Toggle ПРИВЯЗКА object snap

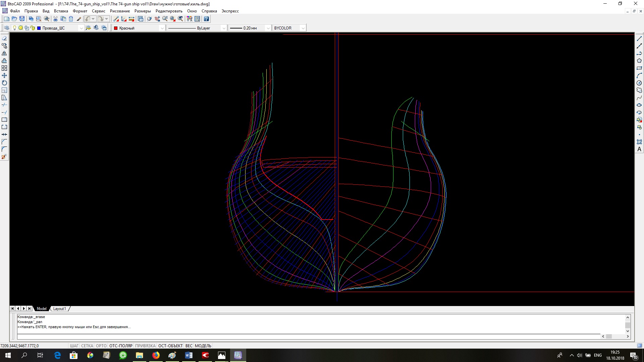pos(145,346)
